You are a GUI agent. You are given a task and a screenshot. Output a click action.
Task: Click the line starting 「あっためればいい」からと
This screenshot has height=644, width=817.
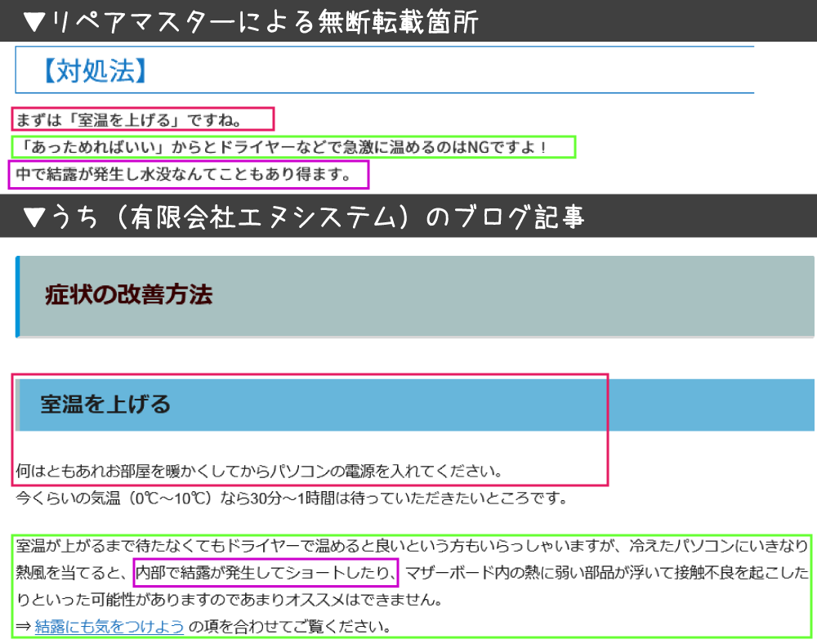[x=281, y=147]
